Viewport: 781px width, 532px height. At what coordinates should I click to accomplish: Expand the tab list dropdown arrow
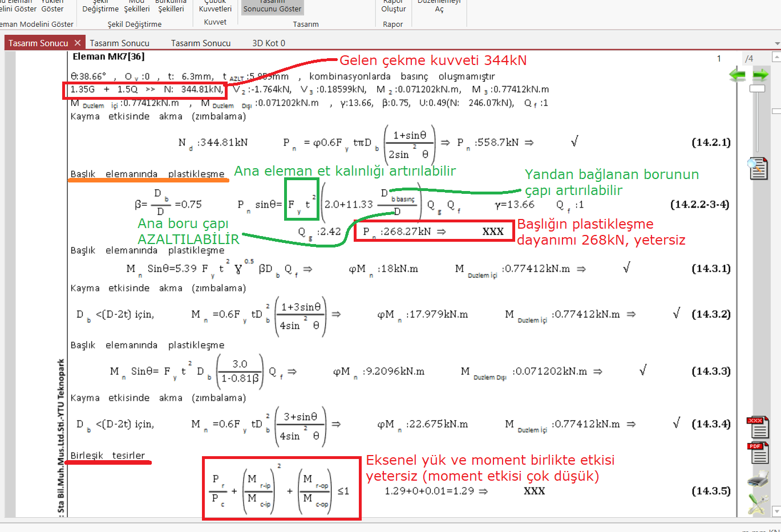pyautogui.click(x=777, y=43)
